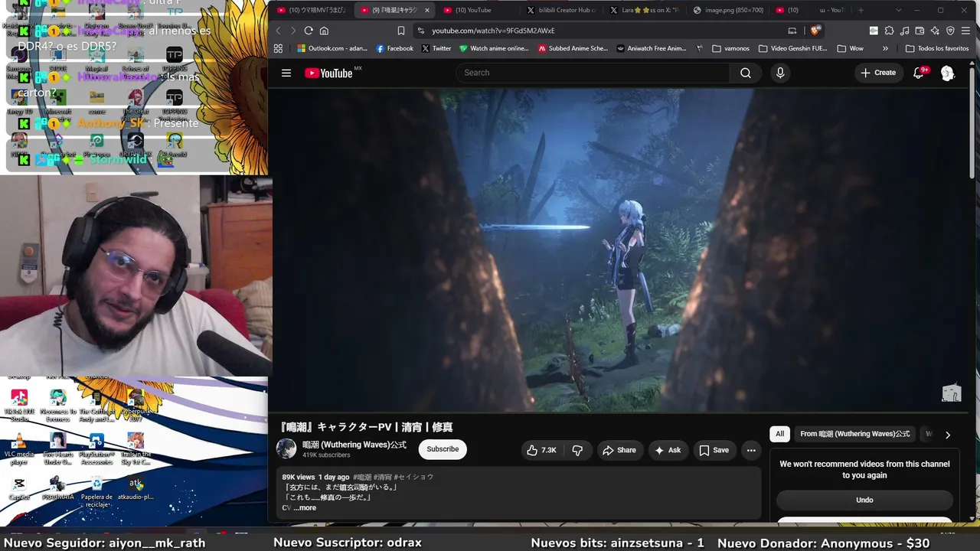Open PRAGMATA desktop shortcut
Screen dimensions: 980x551
tap(57, 488)
